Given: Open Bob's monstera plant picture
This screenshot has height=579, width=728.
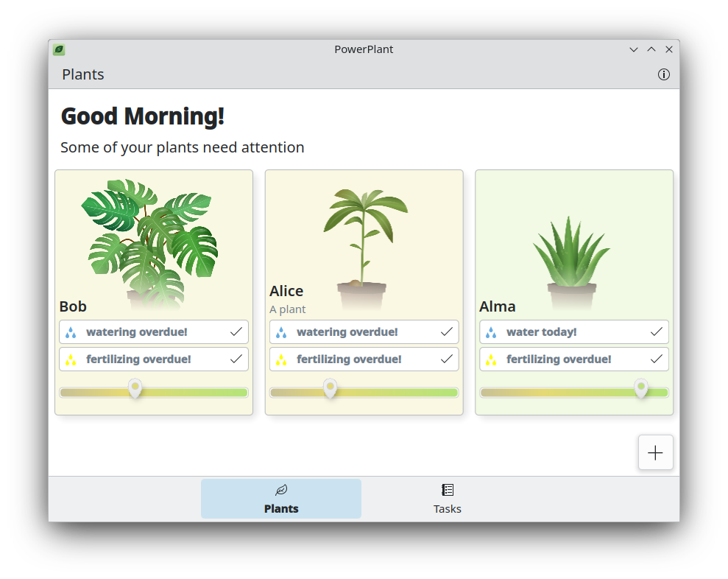Looking at the screenshot, I should (x=151, y=236).
